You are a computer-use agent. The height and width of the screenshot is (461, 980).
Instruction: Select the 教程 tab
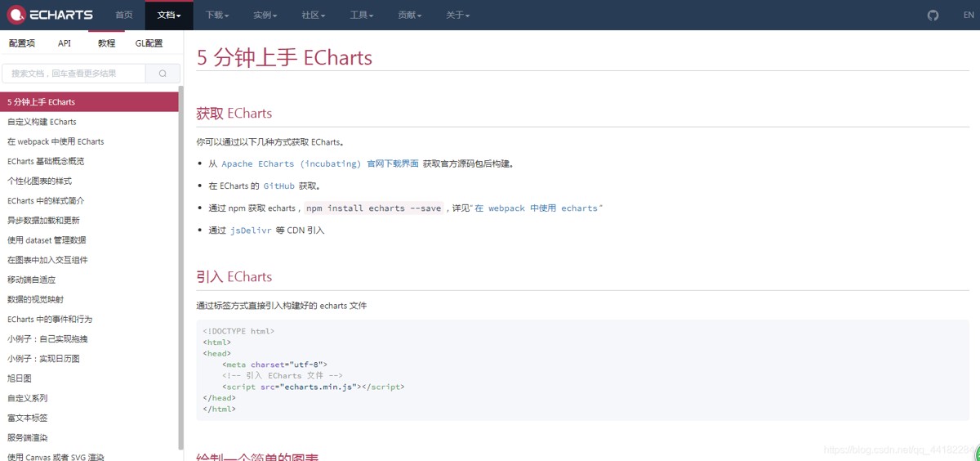106,43
